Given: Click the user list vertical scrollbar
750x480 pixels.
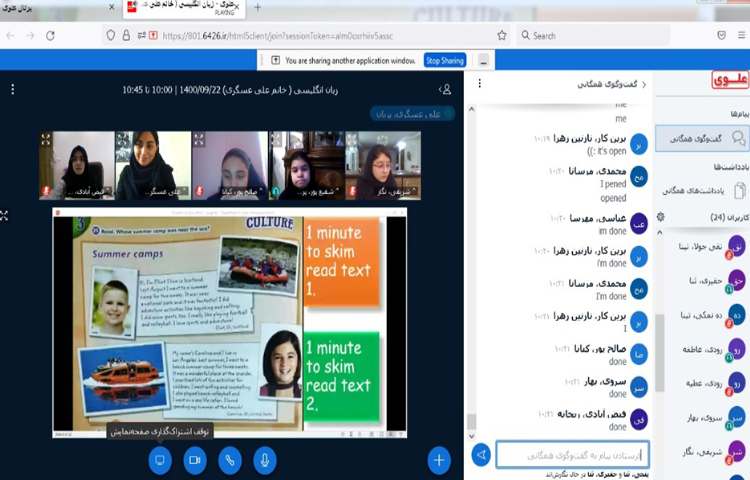Looking at the screenshot, I should (660, 351).
